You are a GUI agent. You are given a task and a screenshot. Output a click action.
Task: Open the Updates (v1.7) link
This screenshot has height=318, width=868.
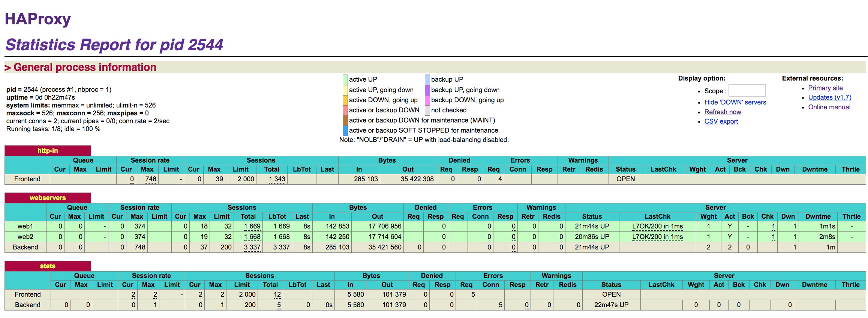point(829,97)
